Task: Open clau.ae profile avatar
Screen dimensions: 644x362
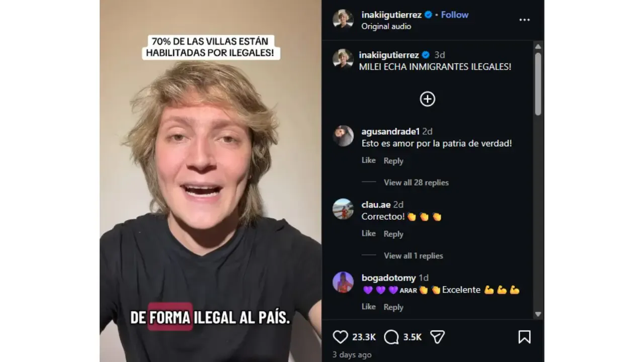Action: (x=343, y=209)
